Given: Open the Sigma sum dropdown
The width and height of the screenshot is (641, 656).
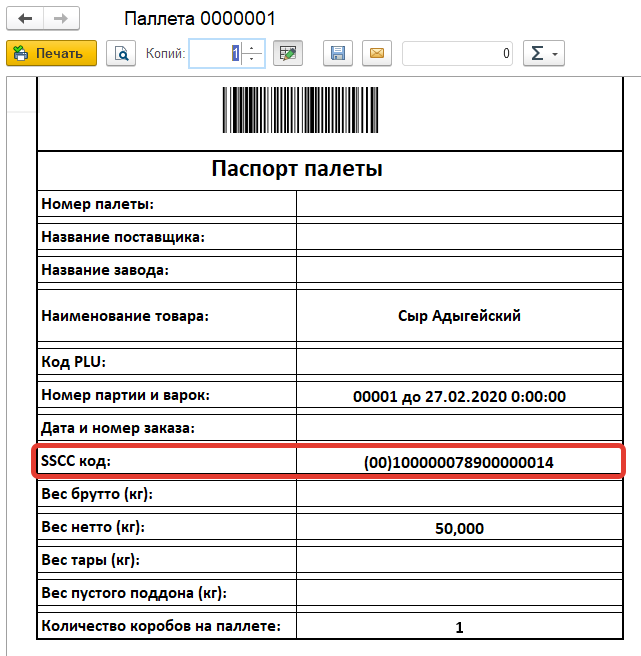Looking at the screenshot, I should (544, 53).
